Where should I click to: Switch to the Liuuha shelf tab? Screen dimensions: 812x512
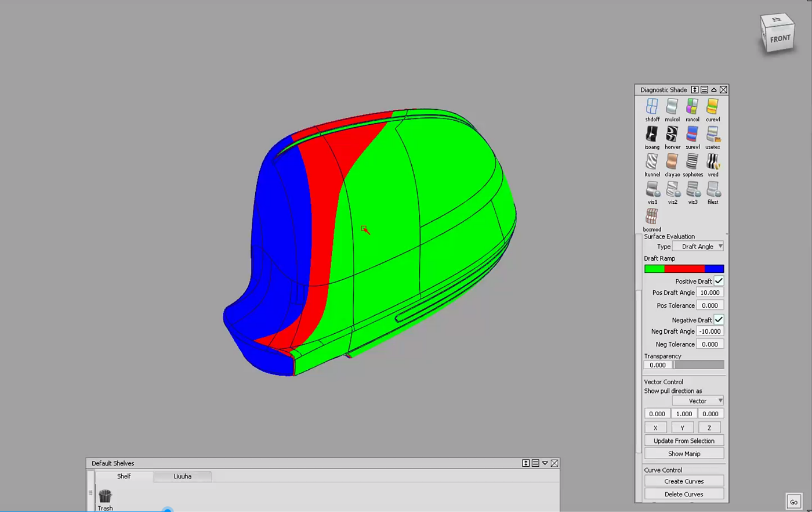(182, 477)
